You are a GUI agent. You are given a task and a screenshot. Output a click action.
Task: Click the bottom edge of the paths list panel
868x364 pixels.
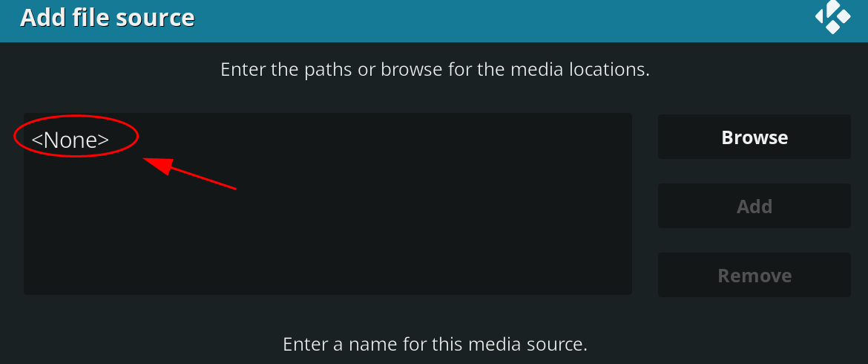point(328,293)
